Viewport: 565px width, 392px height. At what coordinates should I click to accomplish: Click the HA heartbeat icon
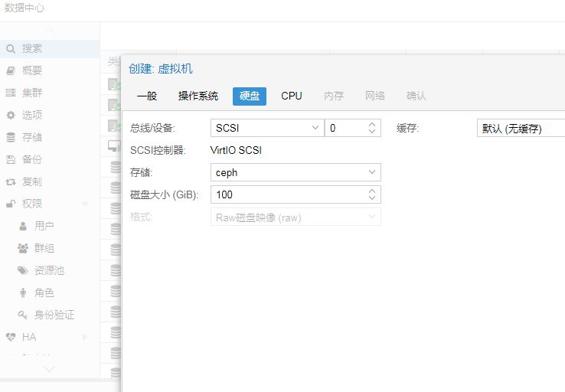[x=11, y=337]
